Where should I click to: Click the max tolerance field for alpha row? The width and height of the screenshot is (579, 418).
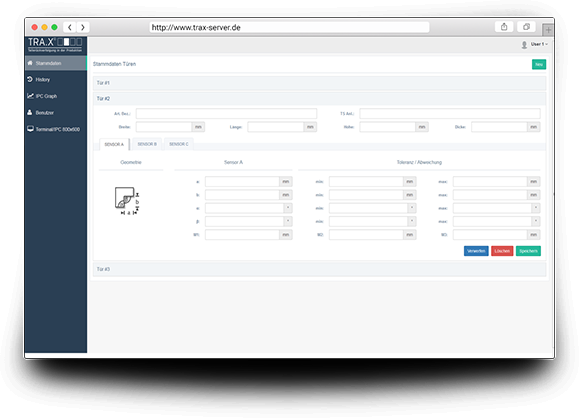click(493, 208)
